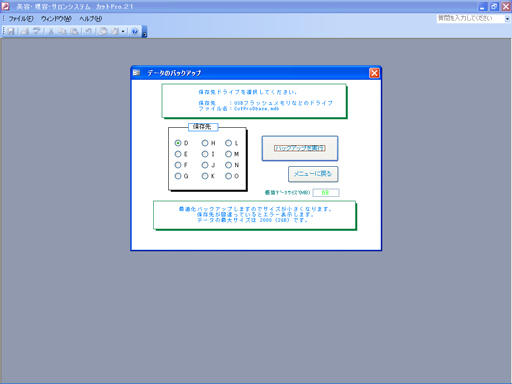This screenshot has width=512, height=384.
Task: Click the Paste clipboard icon
Action: (x=74, y=31)
